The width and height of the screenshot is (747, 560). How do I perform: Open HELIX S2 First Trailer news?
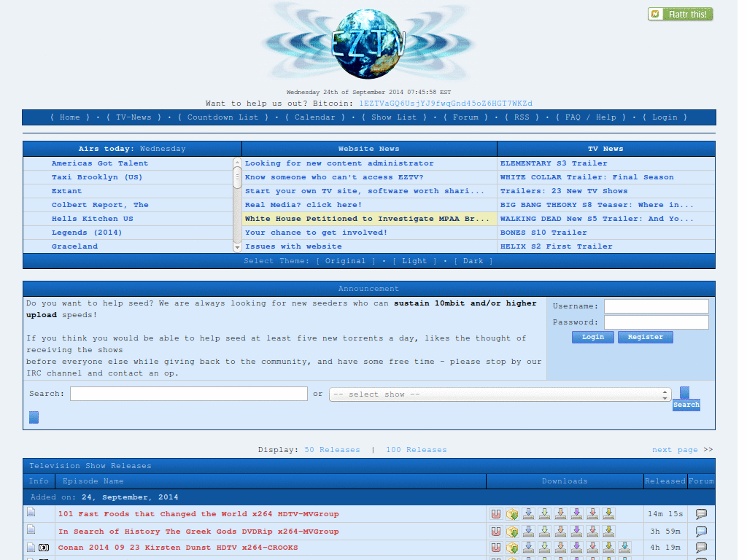557,246
